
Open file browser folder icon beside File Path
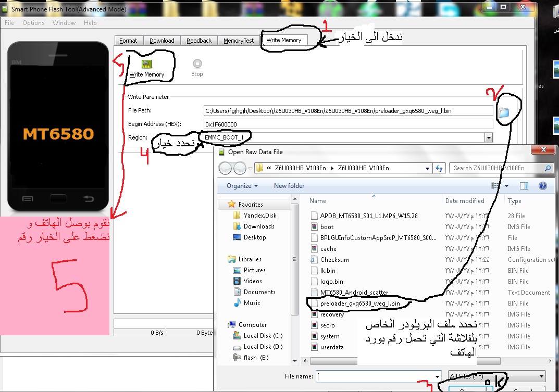(504, 112)
